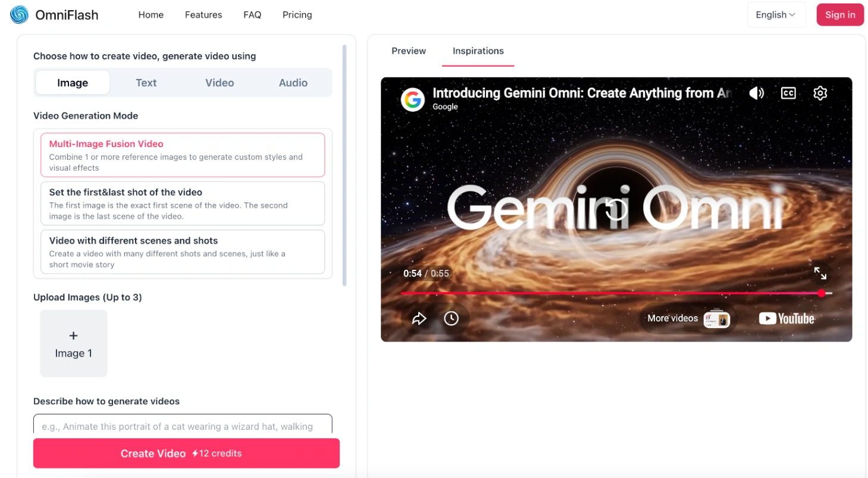Image resolution: width=868 pixels, height=478 pixels.
Task: Select the Image generation source tab
Action: point(73,83)
